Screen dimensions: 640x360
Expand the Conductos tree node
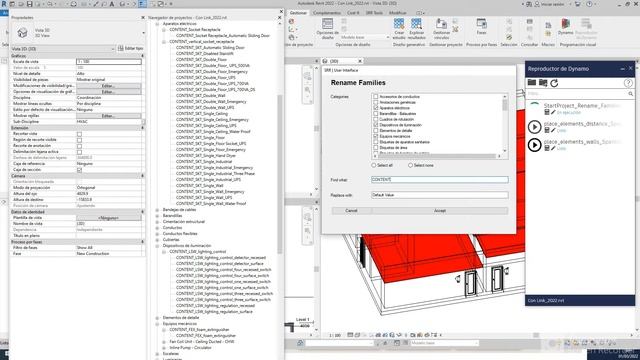[x=158, y=228]
